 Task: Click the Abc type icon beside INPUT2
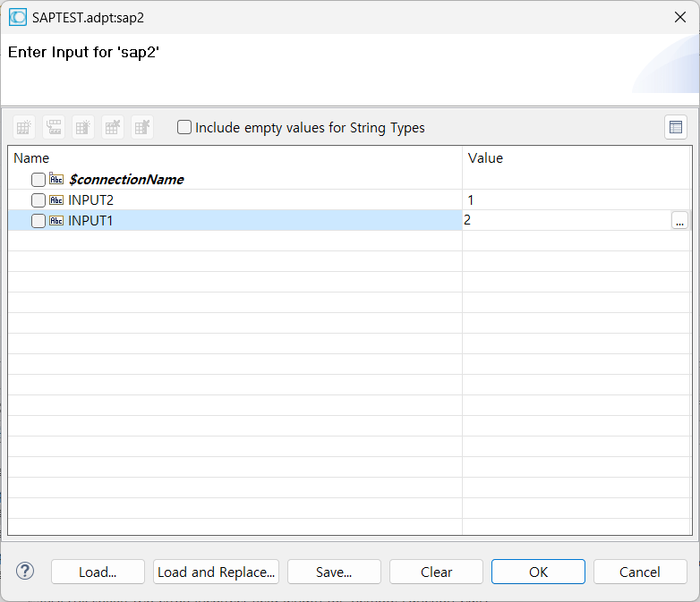(56, 199)
